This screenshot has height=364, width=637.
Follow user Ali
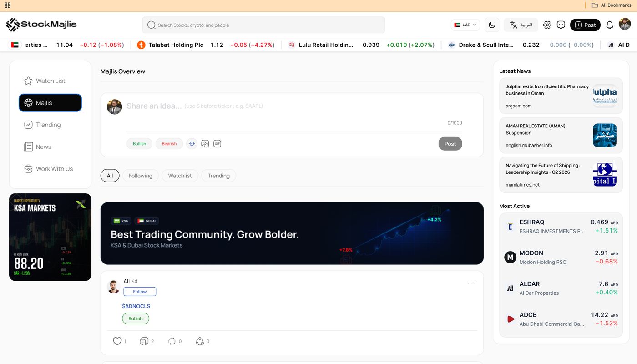[x=140, y=292]
